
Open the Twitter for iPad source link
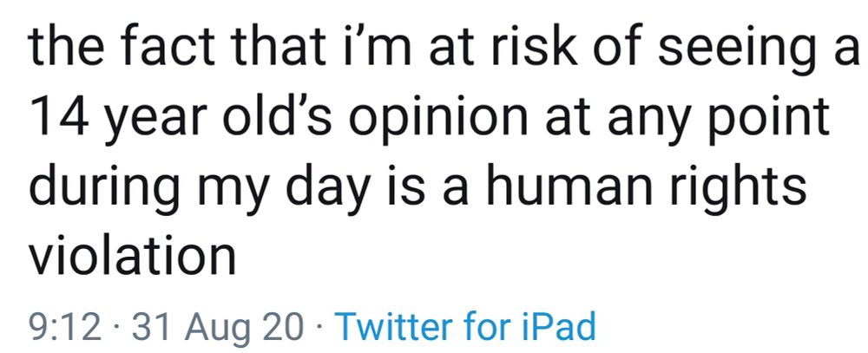click(466, 326)
